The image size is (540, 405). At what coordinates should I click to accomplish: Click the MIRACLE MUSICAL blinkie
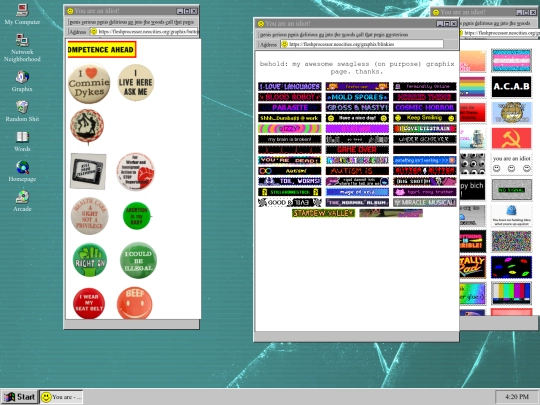point(425,202)
